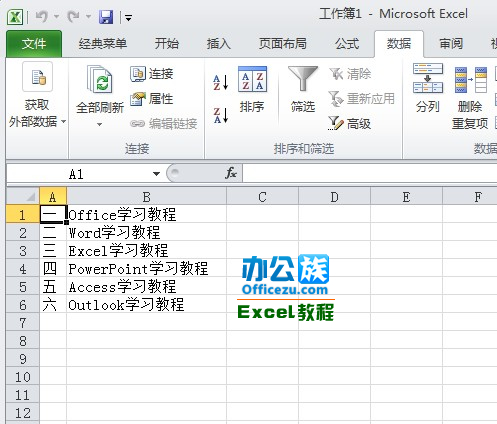The width and height of the screenshot is (497, 424).
Task: Select column B header
Action: coord(146,197)
